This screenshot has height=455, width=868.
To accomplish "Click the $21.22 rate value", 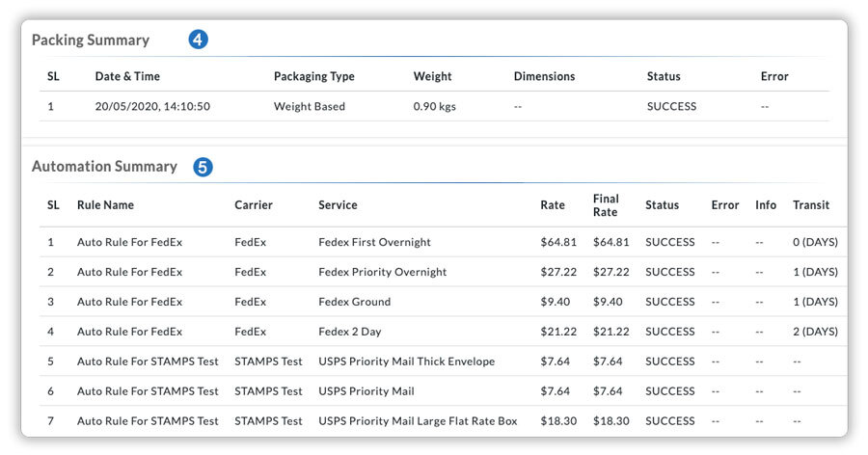I will 558,332.
